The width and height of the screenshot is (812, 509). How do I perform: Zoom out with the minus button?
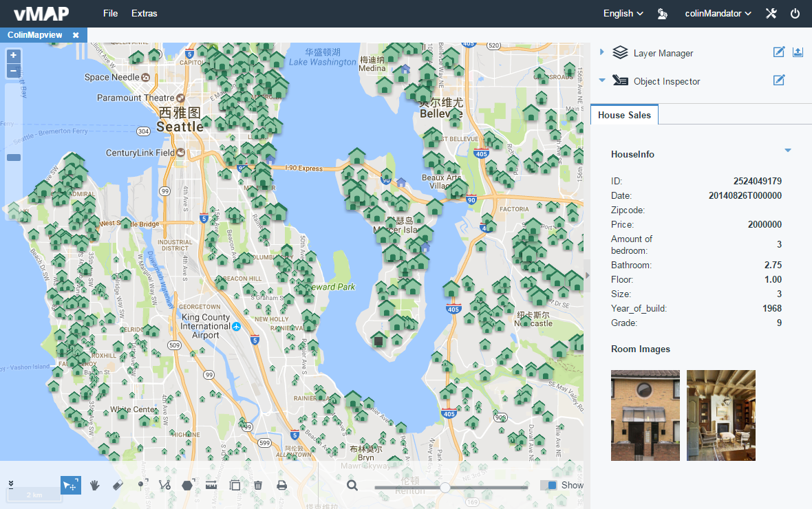pyautogui.click(x=14, y=70)
